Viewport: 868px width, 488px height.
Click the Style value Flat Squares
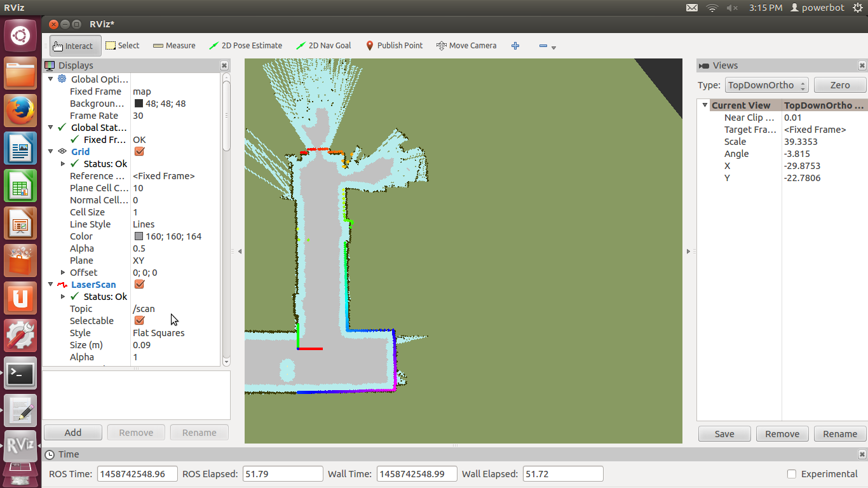(158, 332)
